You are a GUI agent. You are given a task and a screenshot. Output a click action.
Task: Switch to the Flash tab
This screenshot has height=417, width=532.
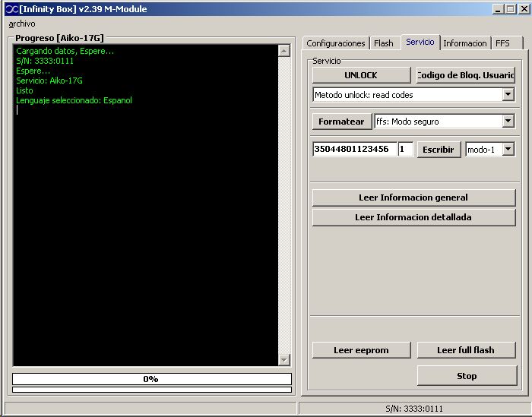click(x=384, y=43)
